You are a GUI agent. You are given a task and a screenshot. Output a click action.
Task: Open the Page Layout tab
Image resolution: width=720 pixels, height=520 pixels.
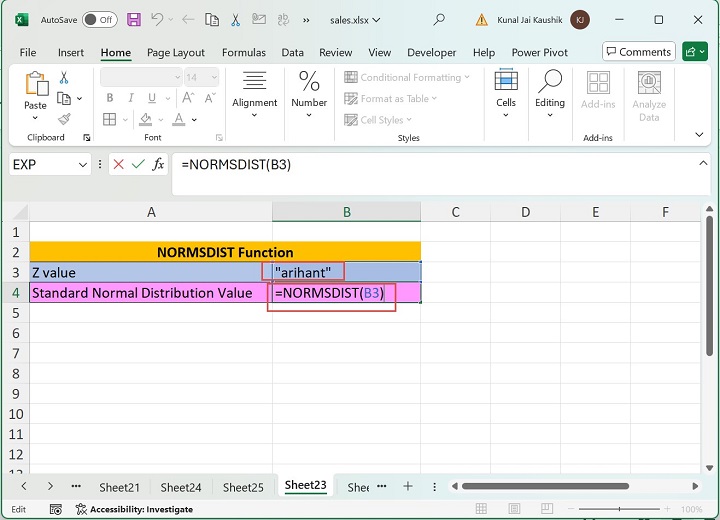click(x=176, y=52)
